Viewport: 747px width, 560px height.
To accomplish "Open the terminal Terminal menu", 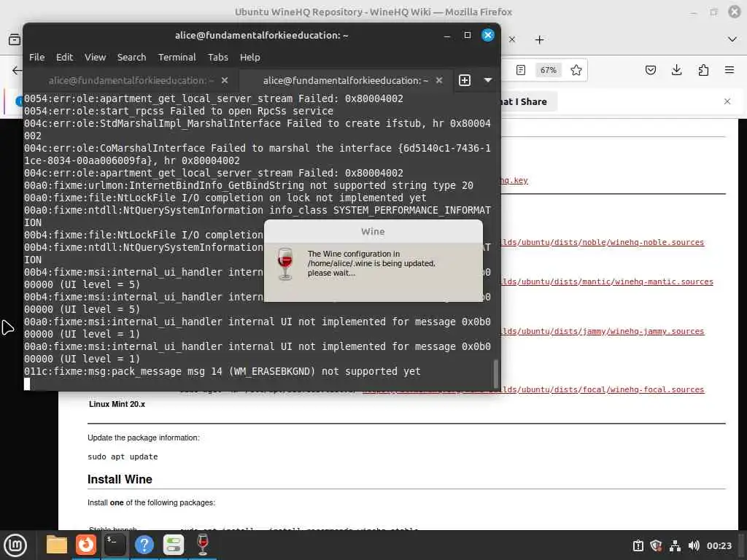I will 177,57.
